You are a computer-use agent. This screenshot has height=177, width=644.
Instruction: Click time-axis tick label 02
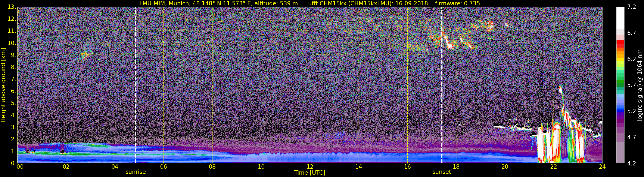click(x=66, y=167)
